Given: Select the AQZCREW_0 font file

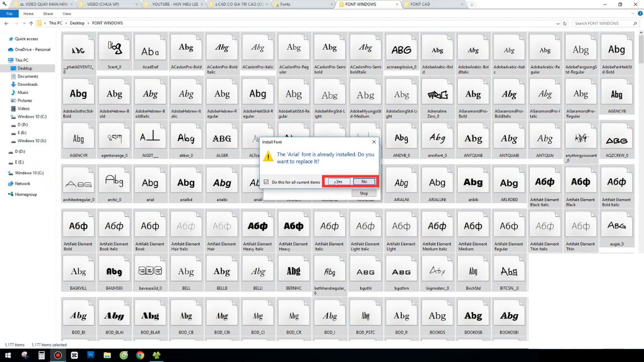Looking at the screenshot, I should (x=617, y=141).
